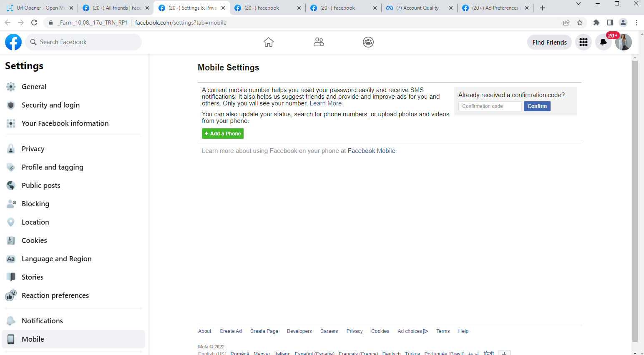
Task: Reload the page in Chrome
Action: pos(34,22)
